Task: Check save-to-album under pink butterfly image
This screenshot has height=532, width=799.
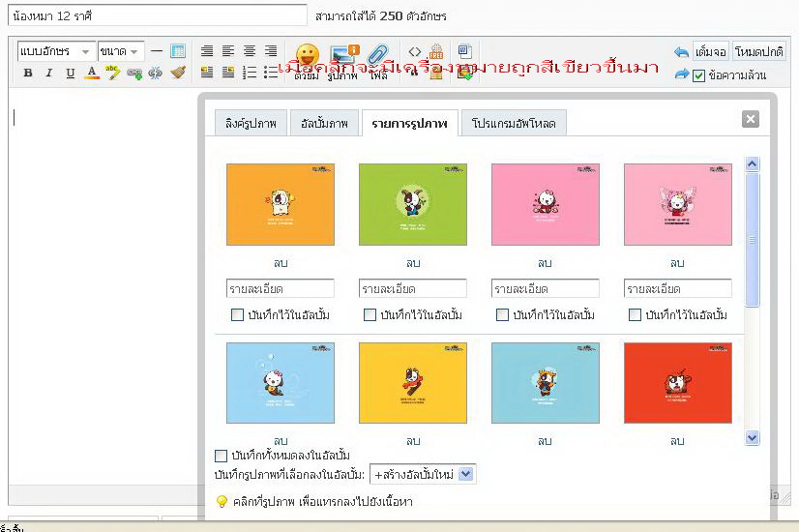Action: tap(635, 315)
